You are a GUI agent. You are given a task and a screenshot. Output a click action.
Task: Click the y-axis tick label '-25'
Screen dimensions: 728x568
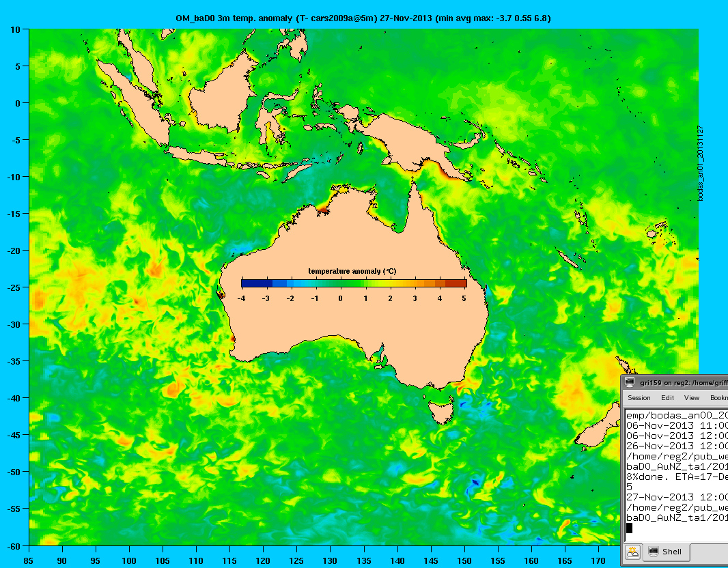click(x=14, y=287)
